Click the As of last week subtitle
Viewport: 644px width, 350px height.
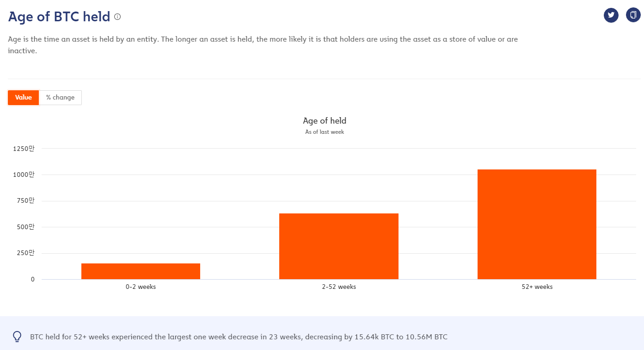[325, 132]
